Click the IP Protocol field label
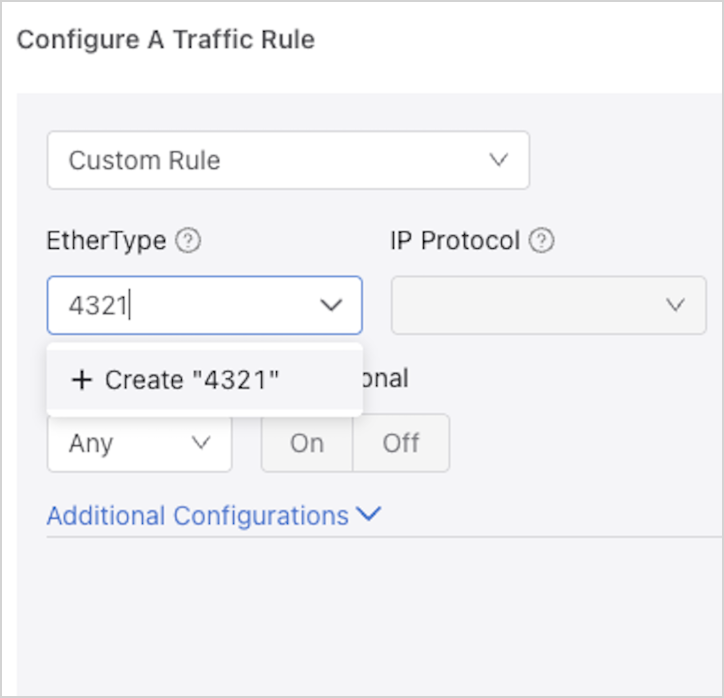724x698 pixels. coord(455,241)
